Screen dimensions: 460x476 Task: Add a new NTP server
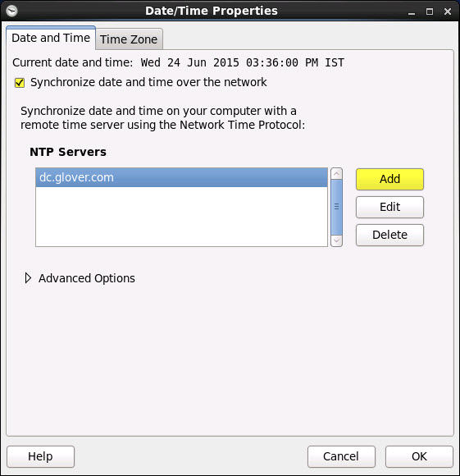pos(389,179)
